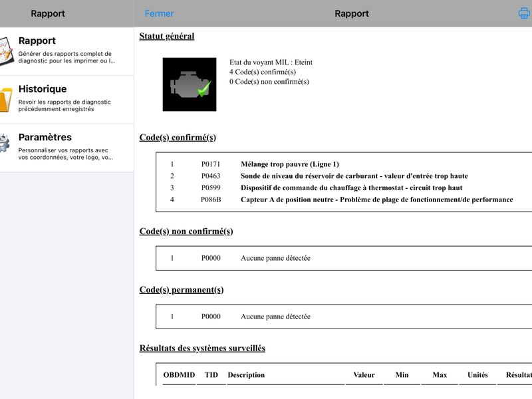Click the OBDMID column header

coord(179,375)
